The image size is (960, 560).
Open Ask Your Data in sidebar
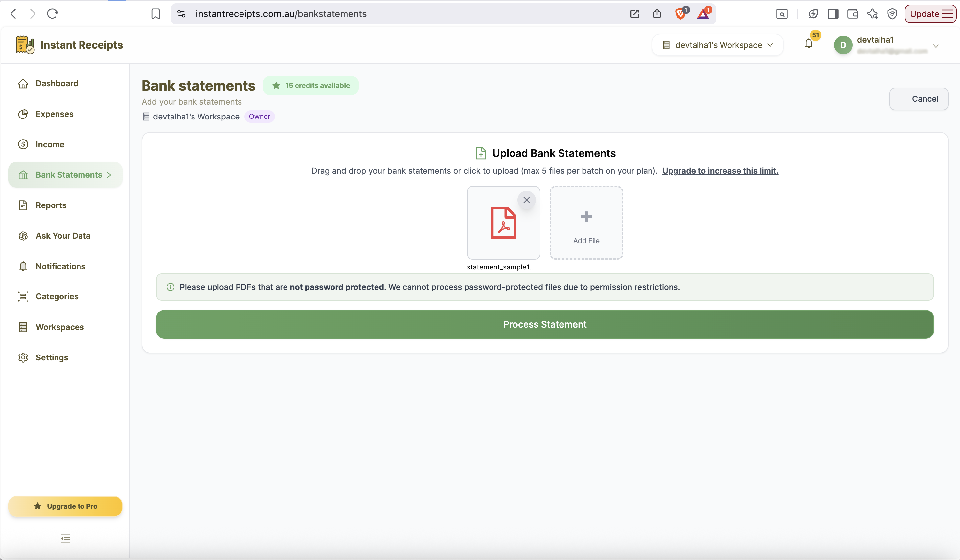click(x=63, y=236)
